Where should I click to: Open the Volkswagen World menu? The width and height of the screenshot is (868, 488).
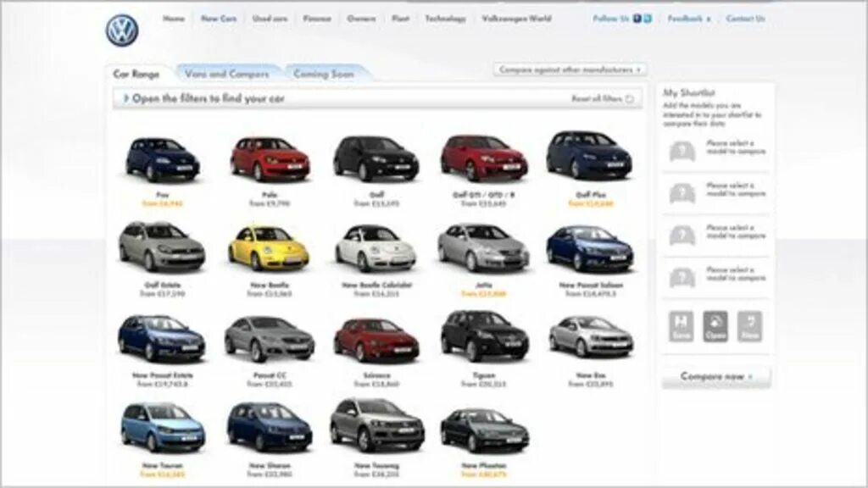point(516,19)
